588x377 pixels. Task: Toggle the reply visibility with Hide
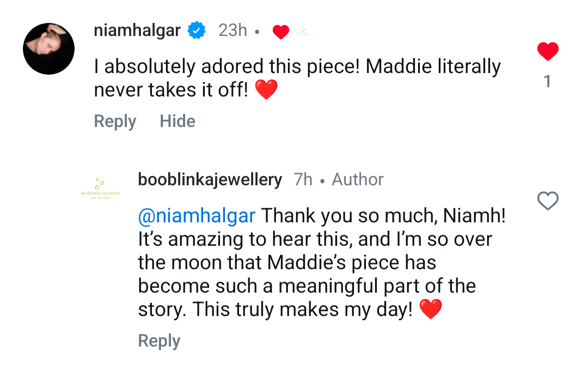[177, 121]
